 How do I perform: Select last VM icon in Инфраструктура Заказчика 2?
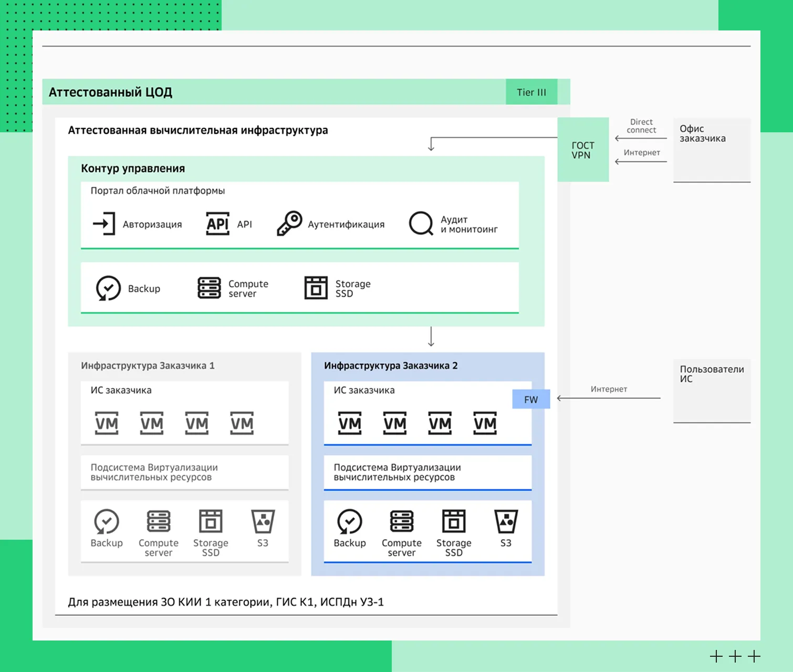point(485,423)
